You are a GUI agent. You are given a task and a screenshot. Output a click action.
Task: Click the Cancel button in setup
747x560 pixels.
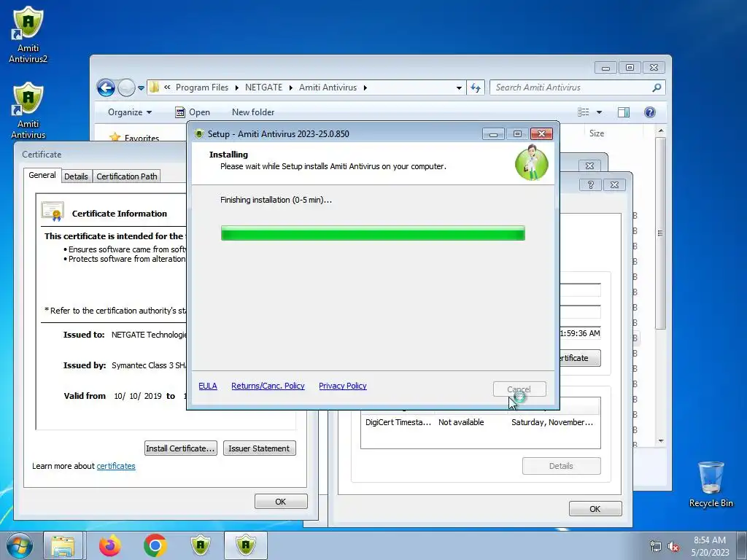(x=519, y=389)
